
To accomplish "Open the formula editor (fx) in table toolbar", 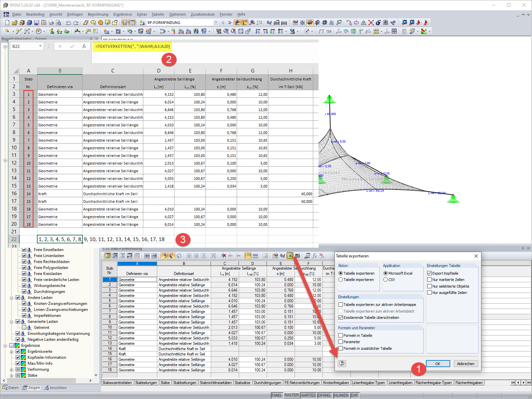I will click(315, 256).
